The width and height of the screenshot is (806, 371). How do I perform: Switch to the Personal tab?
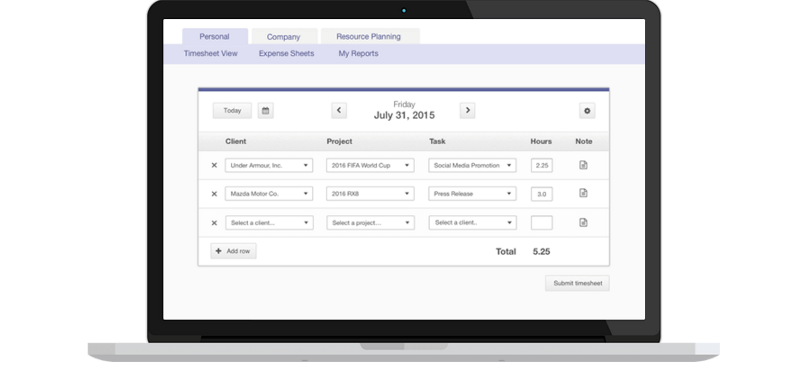(x=215, y=36)
